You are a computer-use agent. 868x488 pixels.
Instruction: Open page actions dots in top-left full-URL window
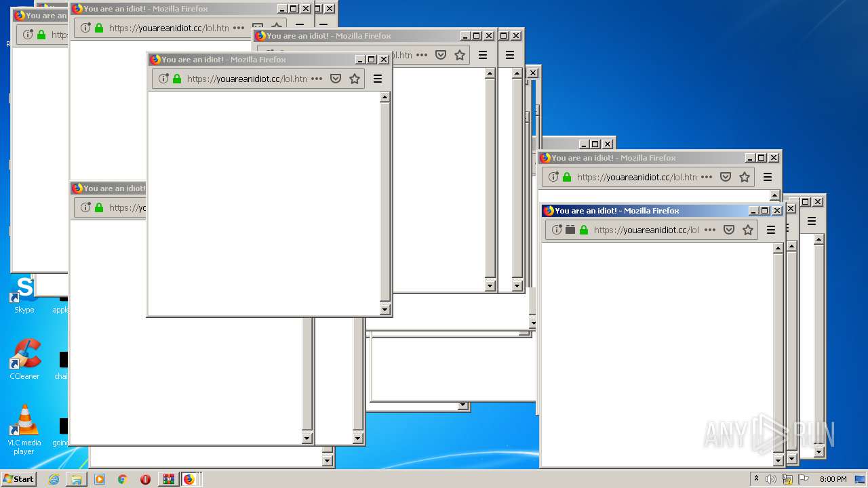pyautogui.click(x=239, y=28)
